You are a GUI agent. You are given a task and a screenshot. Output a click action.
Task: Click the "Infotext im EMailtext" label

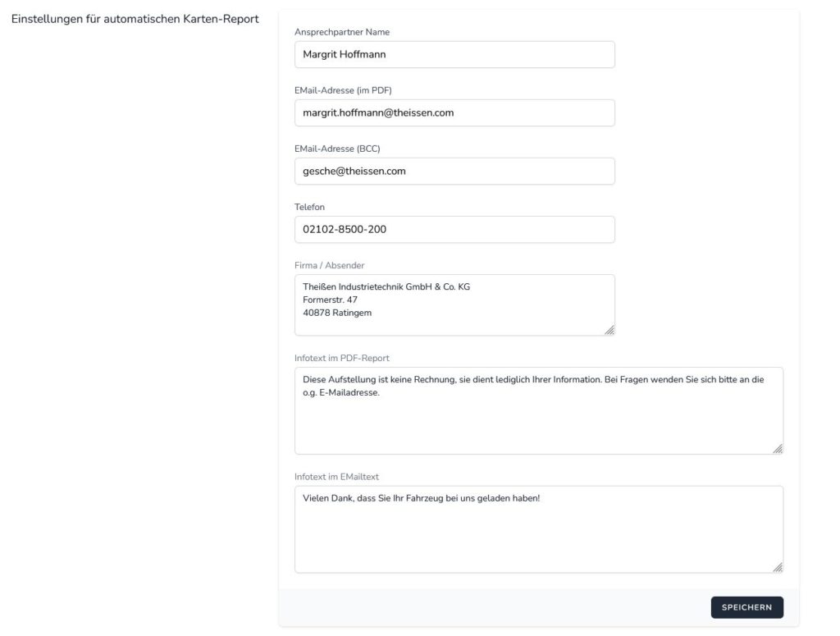(336, 477)
